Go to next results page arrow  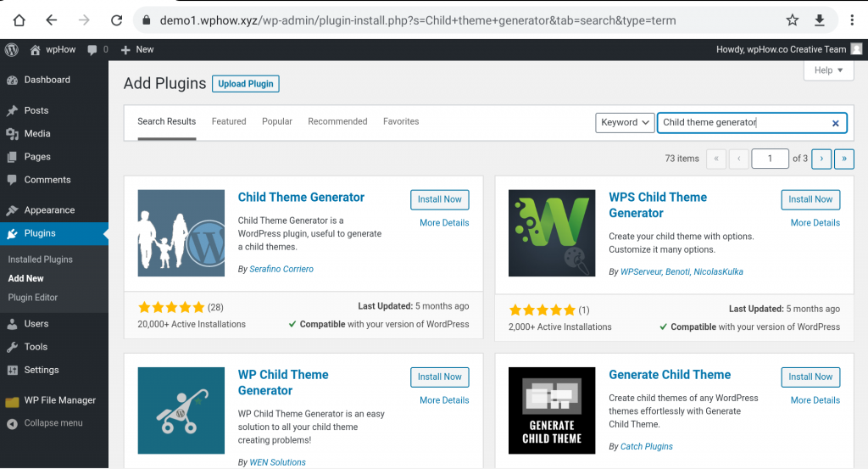[821, 159]
